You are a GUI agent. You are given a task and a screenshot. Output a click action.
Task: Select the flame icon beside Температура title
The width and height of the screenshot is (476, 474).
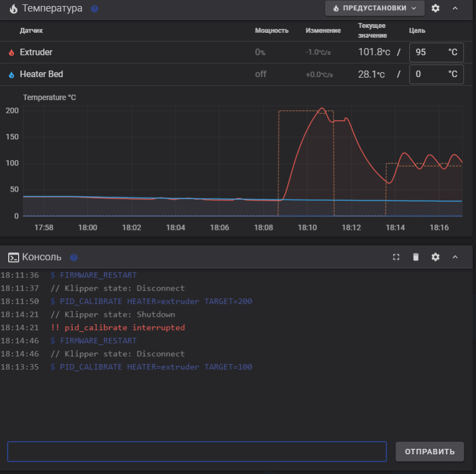[x=13, y=9]
